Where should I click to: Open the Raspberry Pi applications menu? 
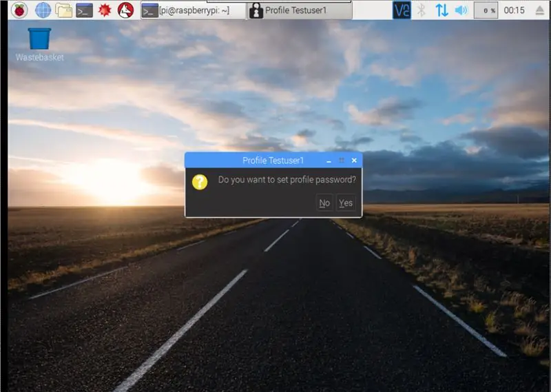19,10
